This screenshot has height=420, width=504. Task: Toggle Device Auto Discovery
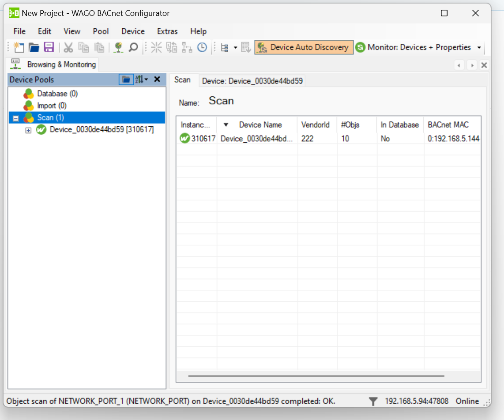pyautogui.click(x=304, y=47)
